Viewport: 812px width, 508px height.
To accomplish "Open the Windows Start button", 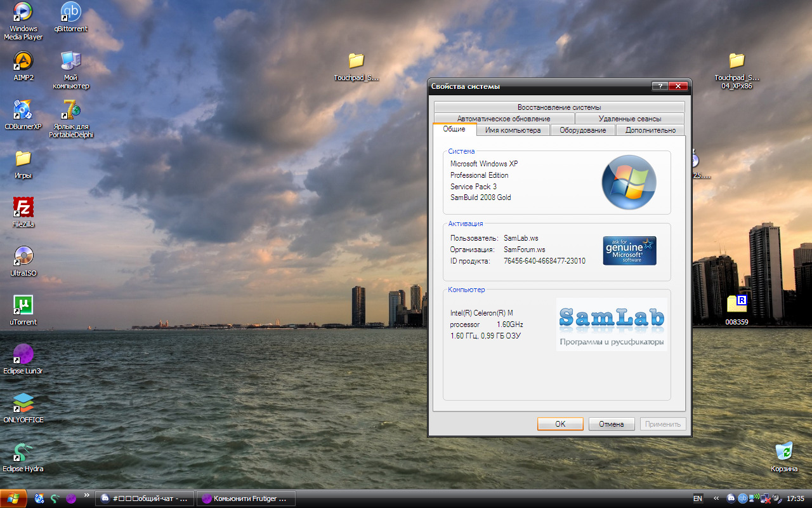I will coord(13,498).
